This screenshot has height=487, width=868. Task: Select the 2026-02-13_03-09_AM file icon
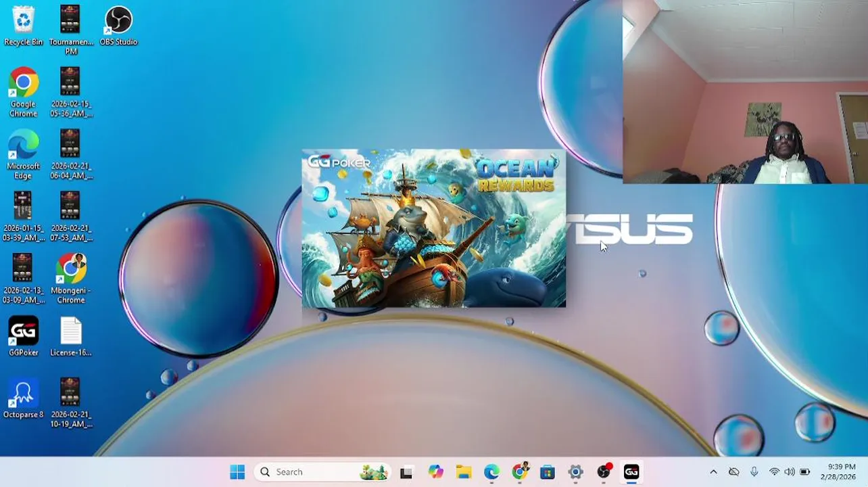tap(23, 279)
